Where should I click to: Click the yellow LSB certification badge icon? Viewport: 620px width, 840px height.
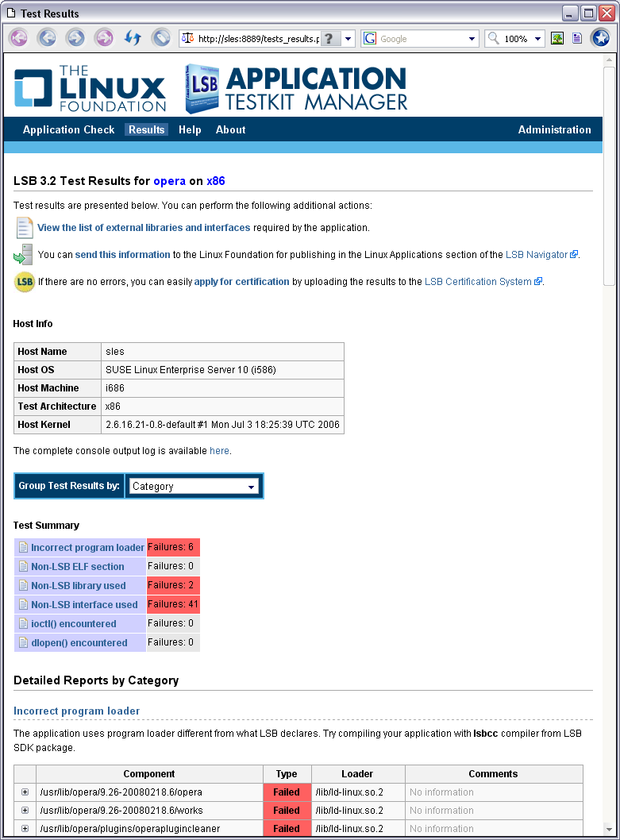(x=24, y=282)
